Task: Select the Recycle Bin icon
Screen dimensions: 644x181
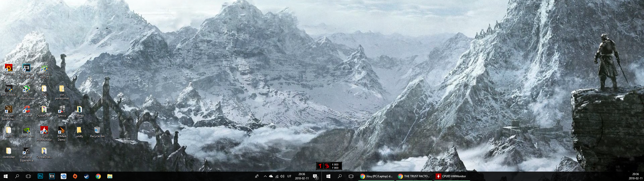Action: [97, 132]
